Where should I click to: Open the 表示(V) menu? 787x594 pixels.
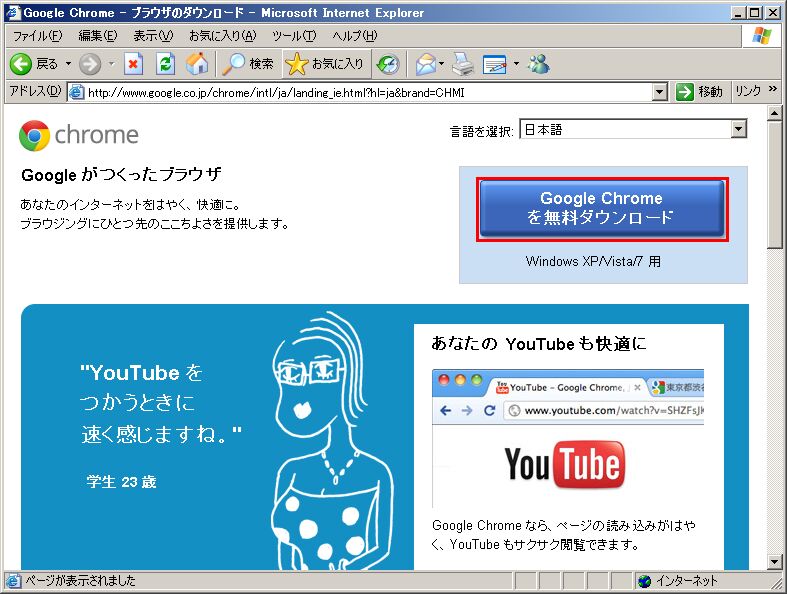click(153, 36)
